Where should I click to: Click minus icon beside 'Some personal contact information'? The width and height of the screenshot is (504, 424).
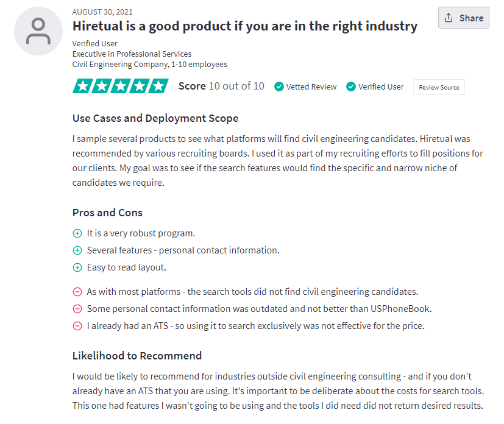[x=77, y=309]
